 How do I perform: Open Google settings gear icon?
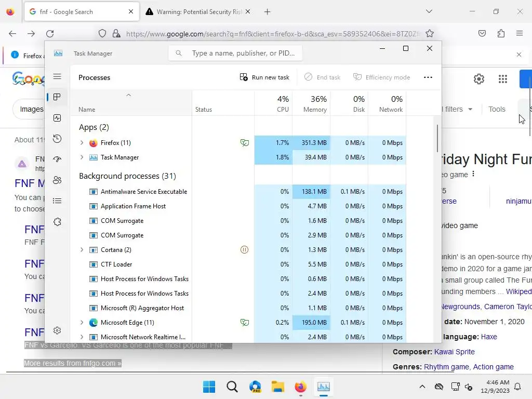[478, 79]
